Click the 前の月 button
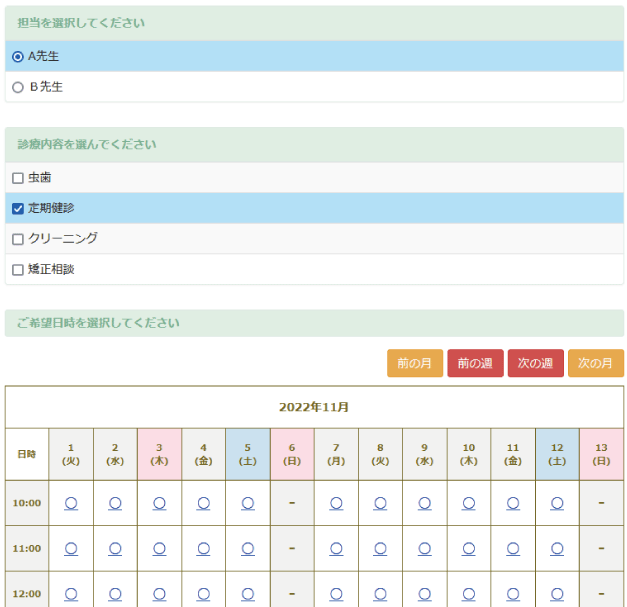 pyautogui.click(x=414, y=364)
